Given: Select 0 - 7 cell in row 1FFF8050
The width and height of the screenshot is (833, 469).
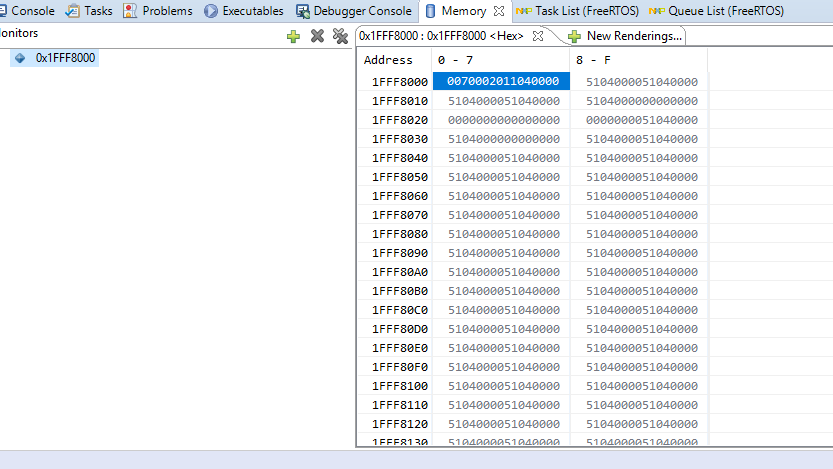Looking at the screenshot, I should pyautogui.click(x=503, y=177).
